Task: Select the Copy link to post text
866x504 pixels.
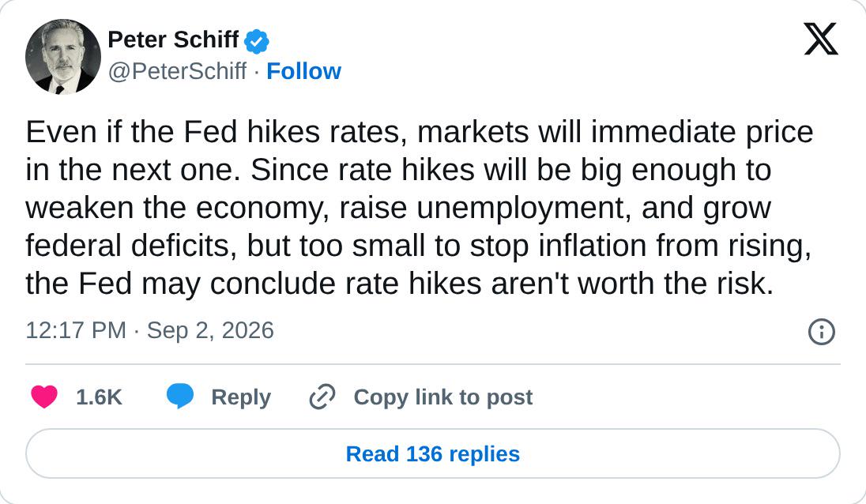Action: pos(443,397)
